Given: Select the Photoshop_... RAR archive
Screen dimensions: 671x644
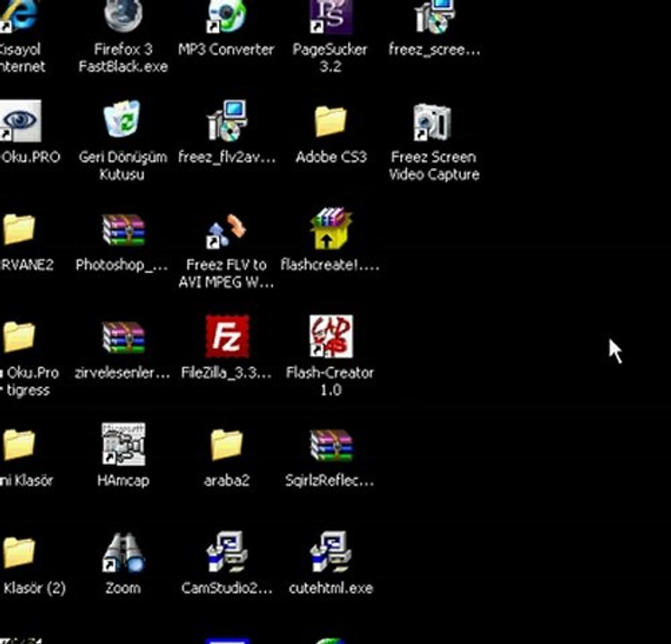Looking at the screenshot, I should (x=123, y=229).
